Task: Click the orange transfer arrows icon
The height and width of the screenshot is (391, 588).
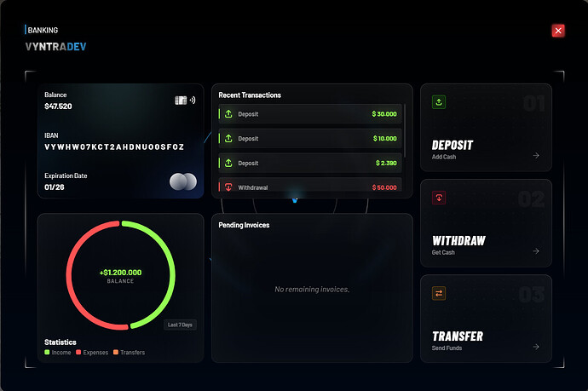Action: click(439, 293)
